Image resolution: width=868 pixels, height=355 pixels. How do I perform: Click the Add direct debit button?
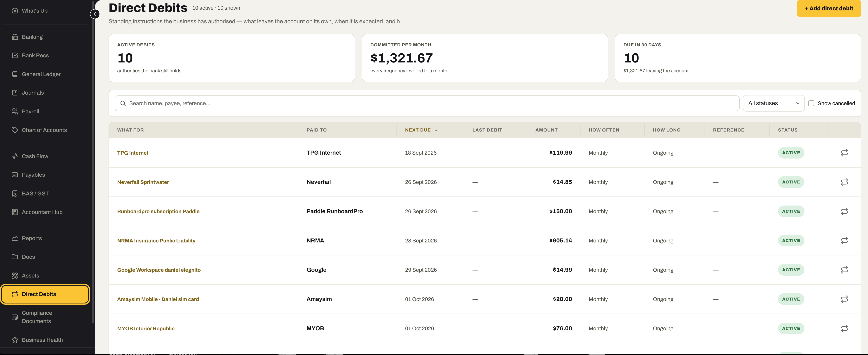click(x=829, y=8)
